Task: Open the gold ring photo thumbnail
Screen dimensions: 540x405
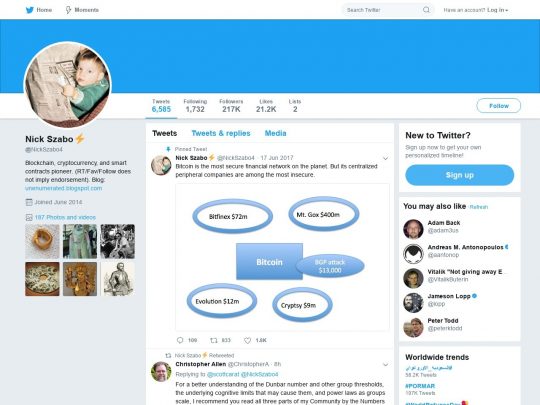Action: pyautogui.click(x=42, y=241)
